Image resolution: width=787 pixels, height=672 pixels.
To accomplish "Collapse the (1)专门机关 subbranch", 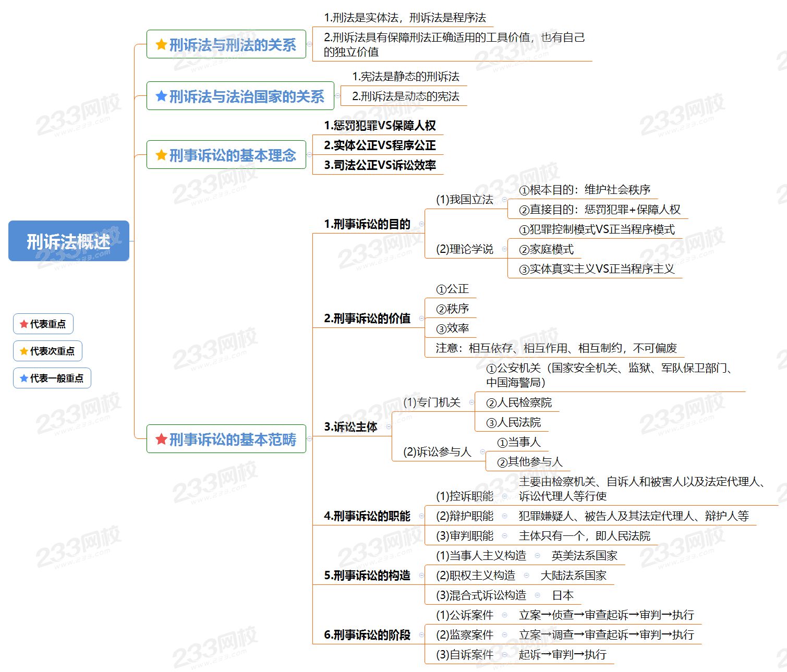I will (x=471, y=402).
